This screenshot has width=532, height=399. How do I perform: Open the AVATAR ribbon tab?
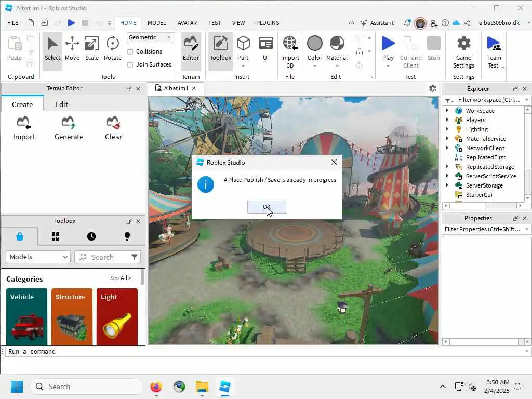click(187, 23)
